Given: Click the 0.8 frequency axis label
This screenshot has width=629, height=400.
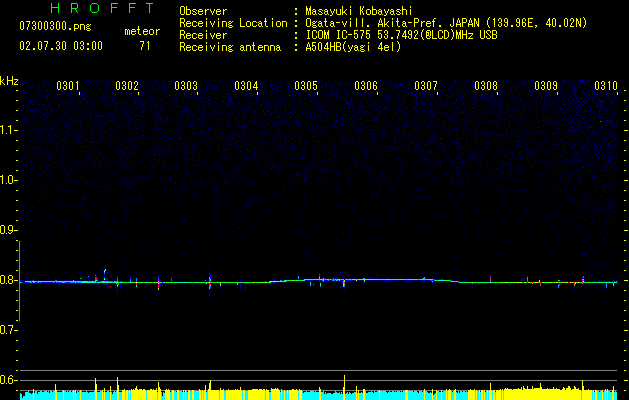Looking at the screenshot, I should [7, 280].
